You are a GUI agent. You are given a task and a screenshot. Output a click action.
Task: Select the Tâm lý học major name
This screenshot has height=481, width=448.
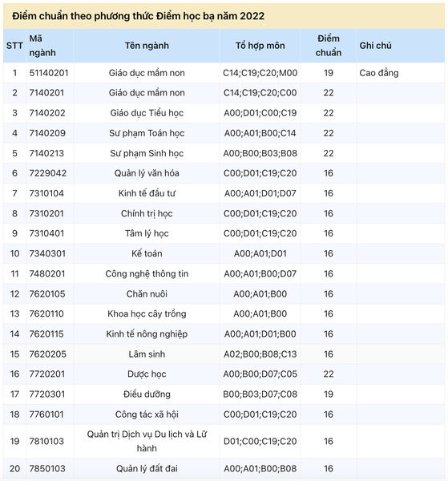(147, 233)
